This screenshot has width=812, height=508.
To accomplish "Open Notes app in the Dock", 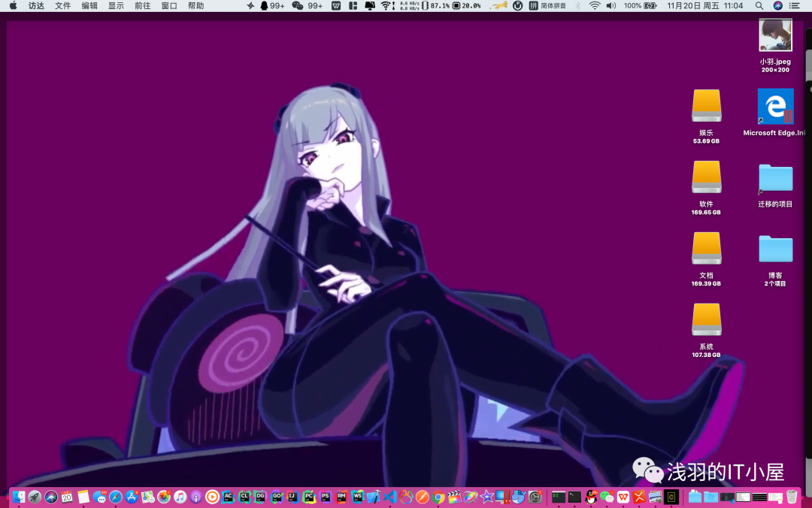I will pos(83,497).
